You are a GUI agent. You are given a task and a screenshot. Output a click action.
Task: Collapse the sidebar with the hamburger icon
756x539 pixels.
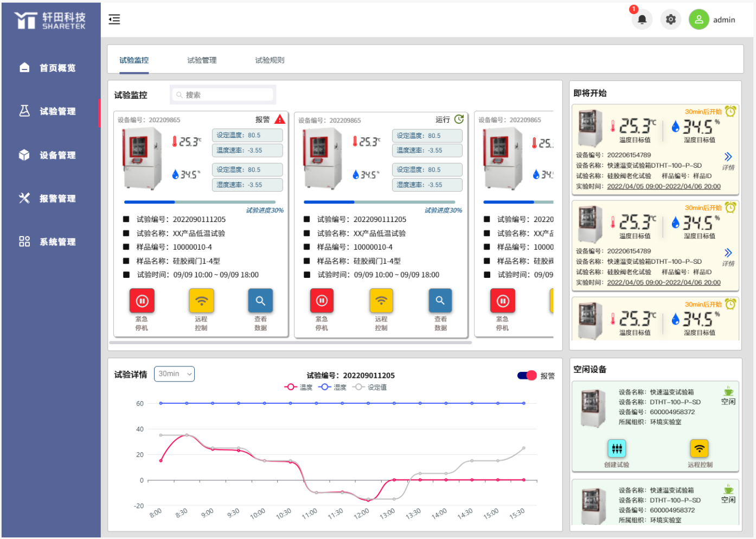tap(114, 20)
